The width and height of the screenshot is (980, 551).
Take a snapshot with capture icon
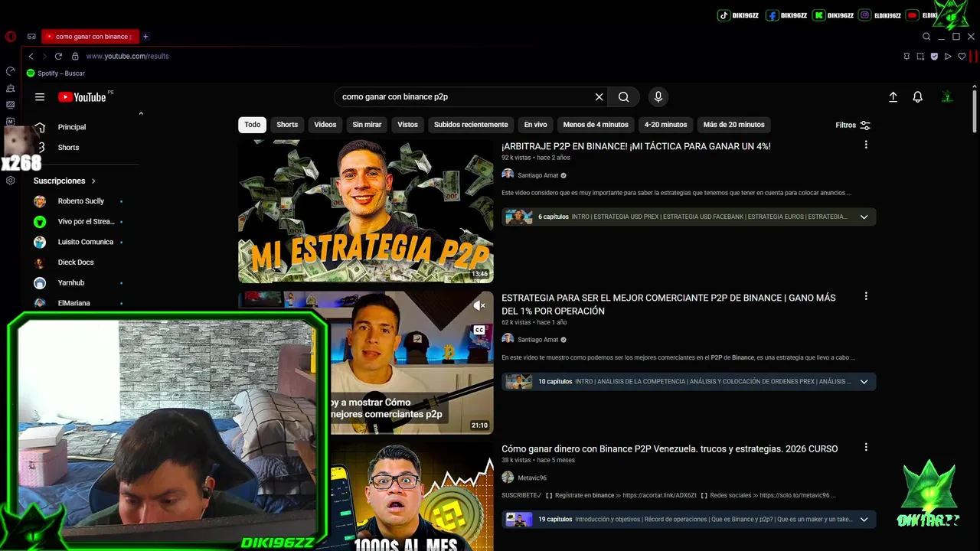[920, 56]
